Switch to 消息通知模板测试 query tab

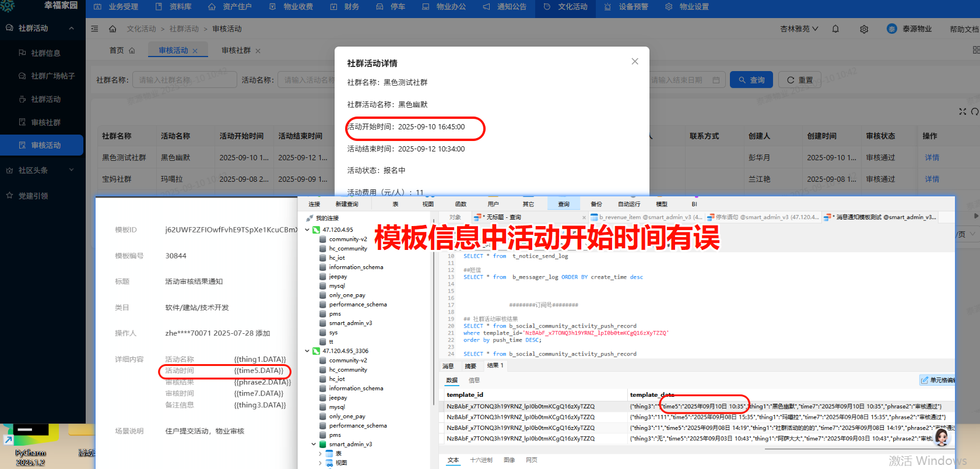881,217
